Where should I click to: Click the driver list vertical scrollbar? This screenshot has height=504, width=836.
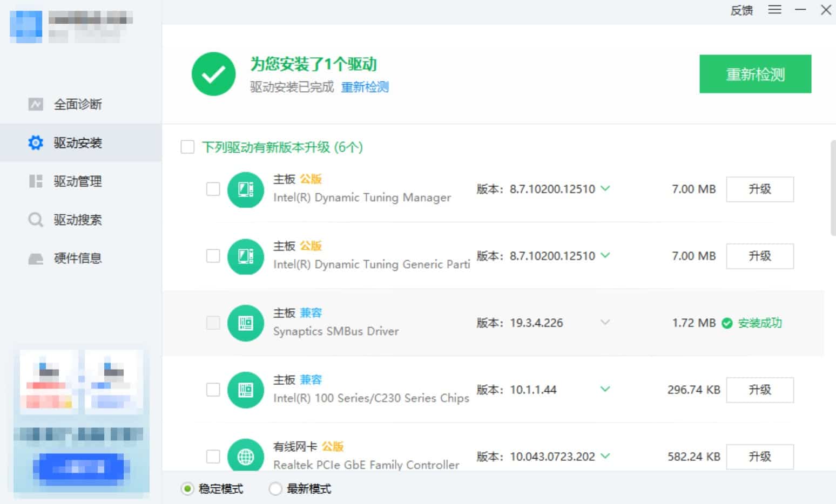tap(832, 188)
